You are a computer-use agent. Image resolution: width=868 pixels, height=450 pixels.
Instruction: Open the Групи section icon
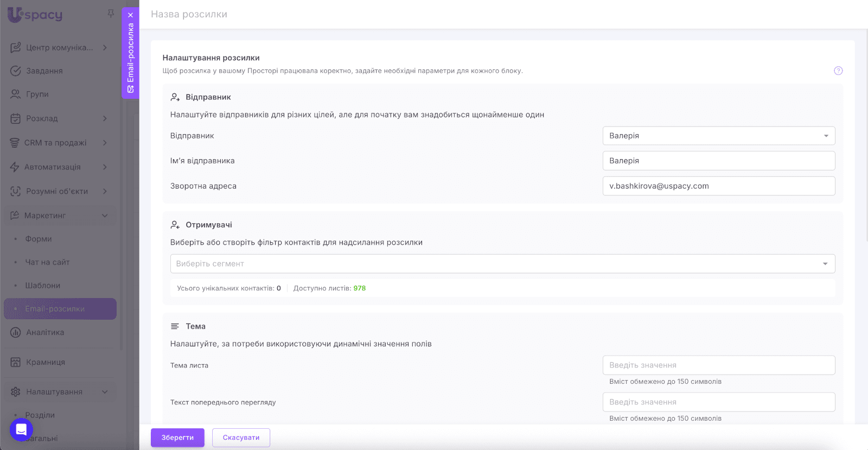(x=16, y=94)
